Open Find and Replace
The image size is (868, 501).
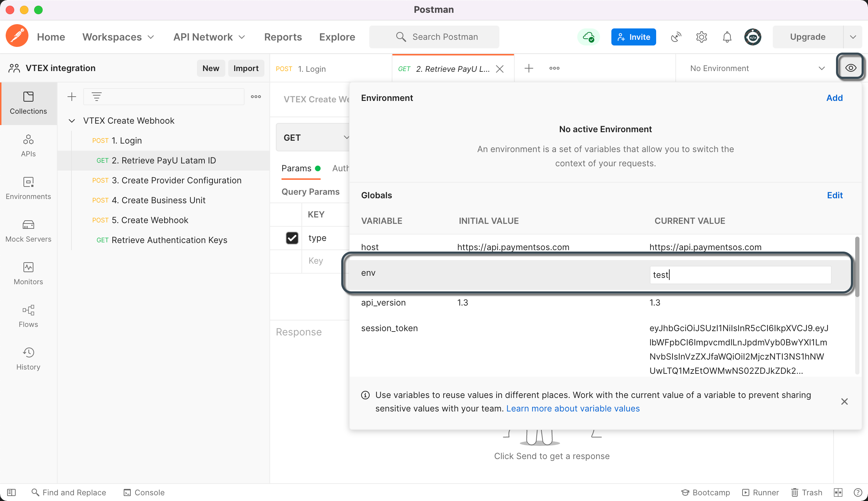(69, 492)
